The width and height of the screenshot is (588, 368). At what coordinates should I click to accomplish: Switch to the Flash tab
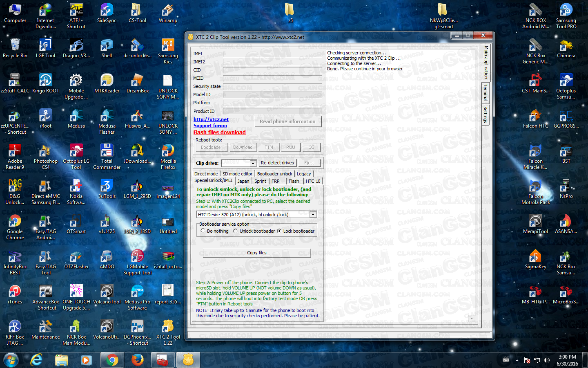[294, 181]
